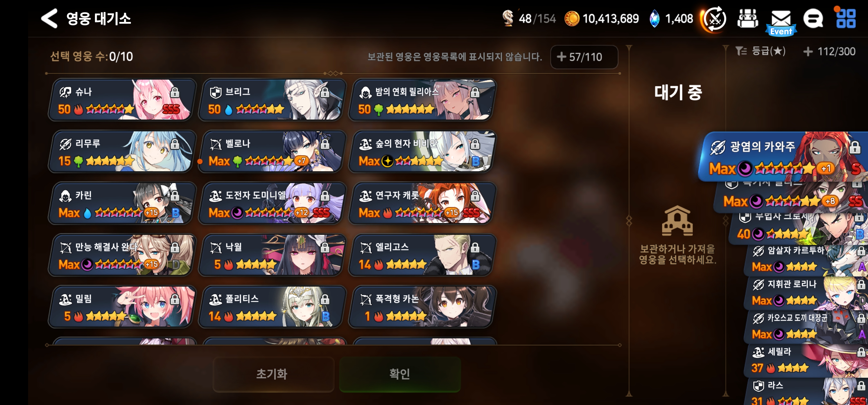Go back with the arrow beside 영웅 대기소
Viewport: 868px width, 405px height.
pos(49,19)
